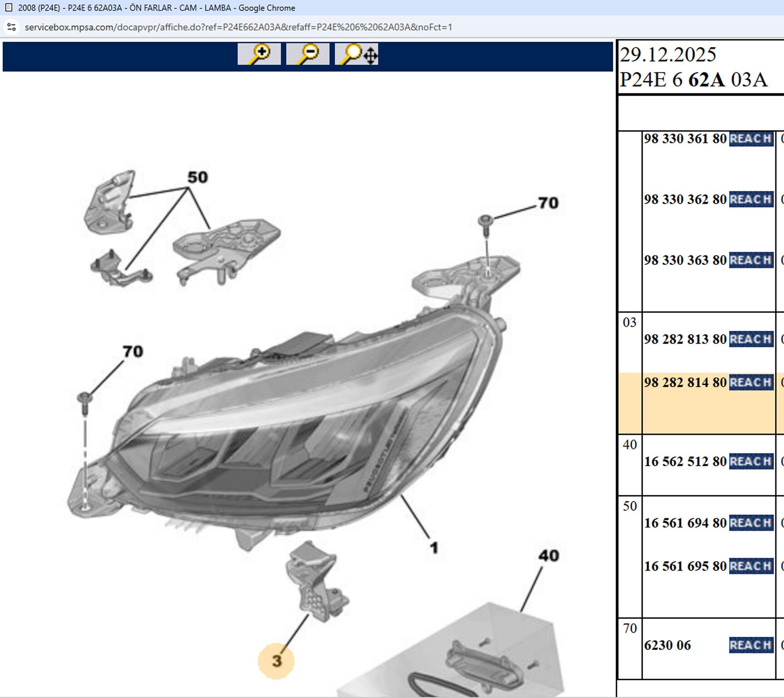This screenshot has width=784, height=698.
Task: Click REACH badge next to 98 330 361 80
Action: coord(751,139)
